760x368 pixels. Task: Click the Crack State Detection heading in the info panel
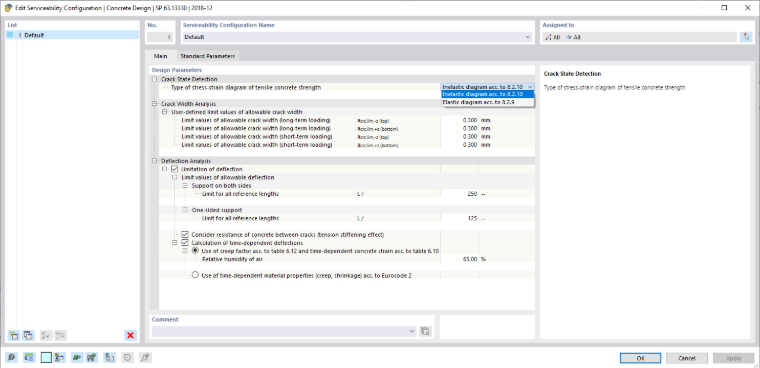pyautogui.click(x=572, y=74)
